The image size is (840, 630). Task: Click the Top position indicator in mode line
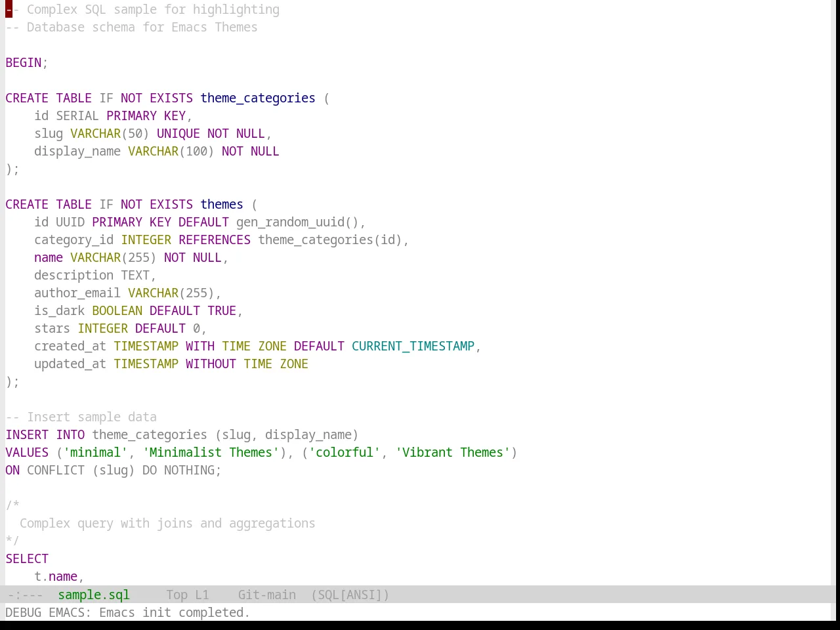177,595
